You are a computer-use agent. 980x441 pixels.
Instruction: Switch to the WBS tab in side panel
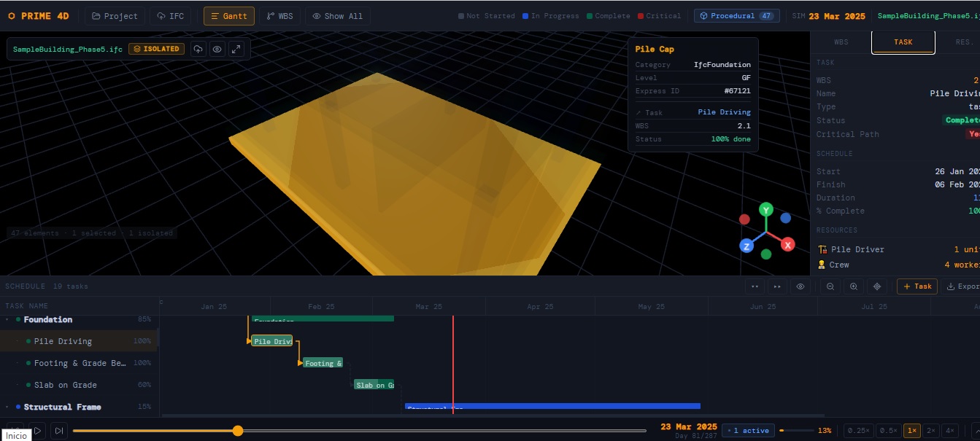coord(841,42)
